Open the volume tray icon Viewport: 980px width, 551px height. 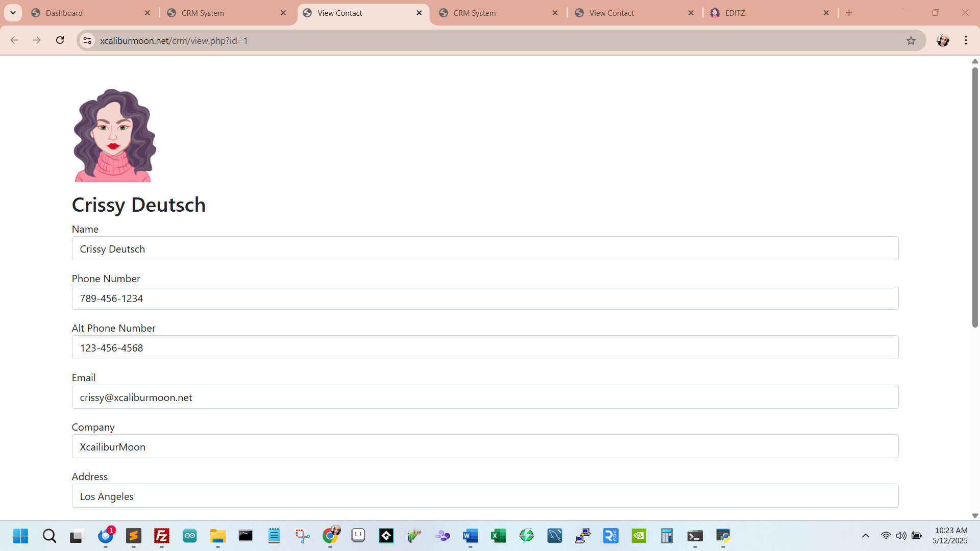pyautogui.click(x=901, y=536)
